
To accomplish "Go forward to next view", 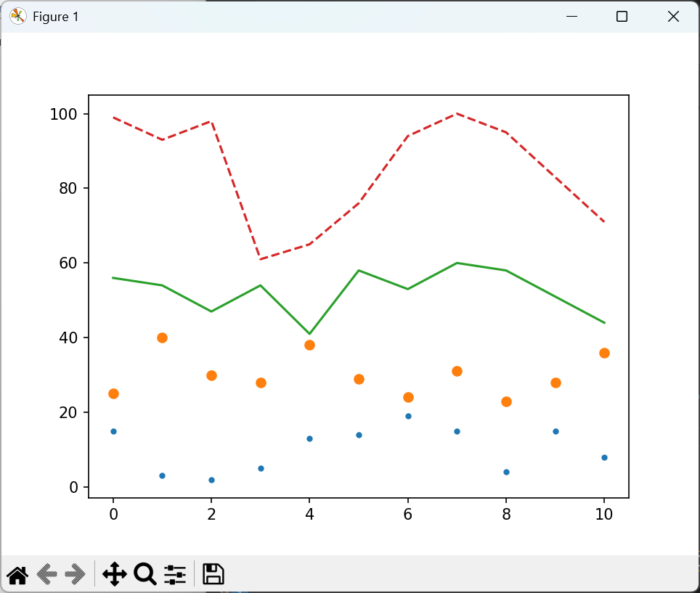I will coord(76,575).
